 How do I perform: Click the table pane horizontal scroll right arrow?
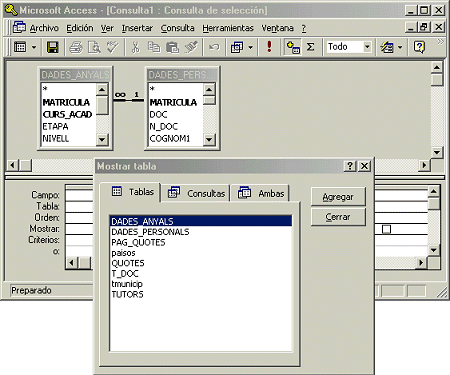(x=424, y=165)
